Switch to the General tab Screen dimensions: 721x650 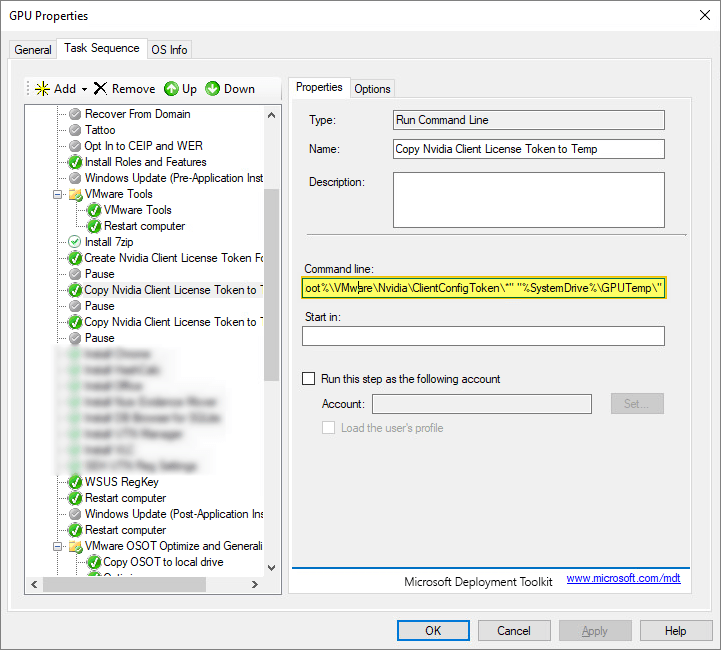click(33, 49)
